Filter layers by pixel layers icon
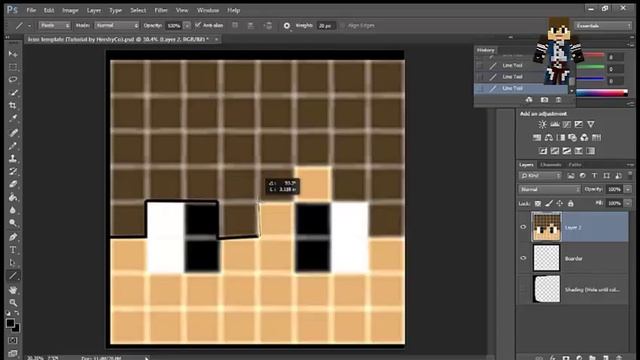The width and height of the screenshot is (640, 360). click(571, 176)
